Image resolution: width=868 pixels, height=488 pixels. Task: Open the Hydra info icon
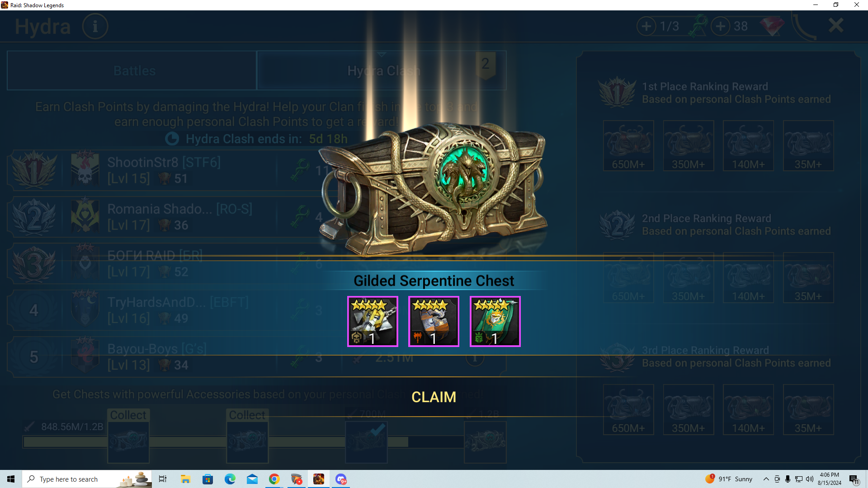click(95, 26)
